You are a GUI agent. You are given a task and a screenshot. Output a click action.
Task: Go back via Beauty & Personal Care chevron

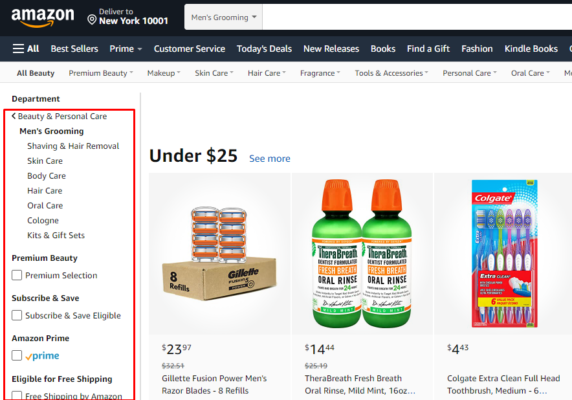coord(13,116)
